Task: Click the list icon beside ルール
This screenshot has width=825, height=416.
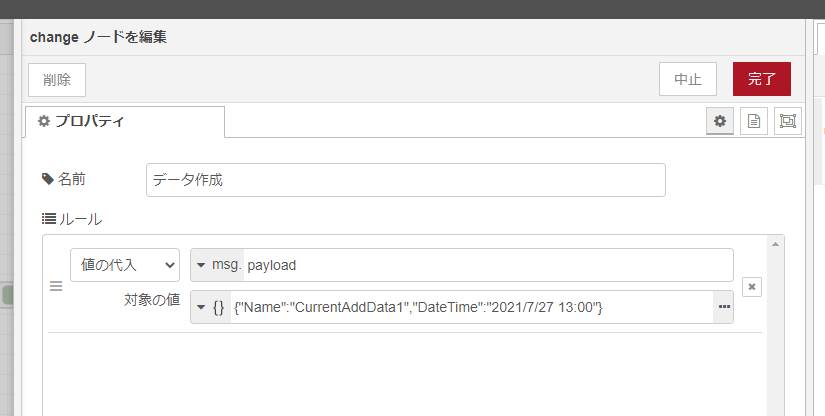Action: [48, 218]
